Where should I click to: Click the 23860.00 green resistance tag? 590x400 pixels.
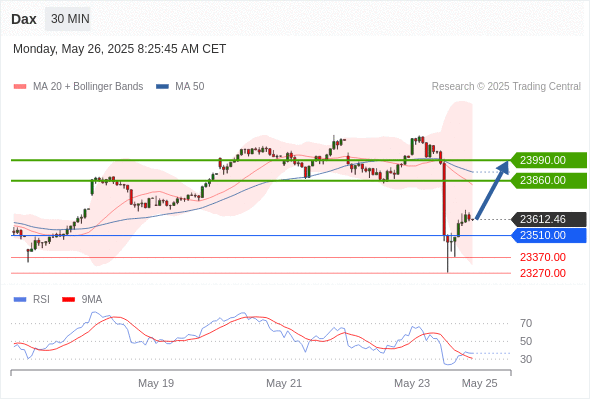point(549,181)
